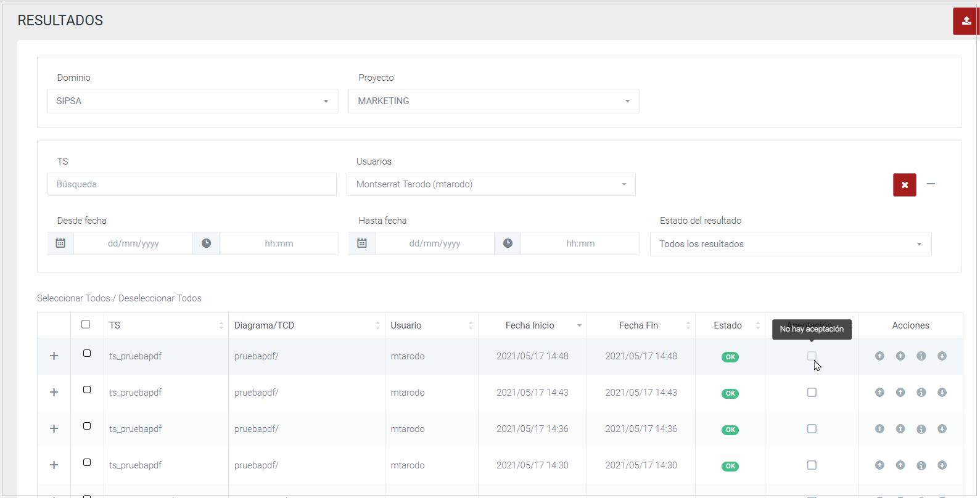Check the row selection box for 14:43 result
The height and width of the screenshot is (498, 980).
87,390
